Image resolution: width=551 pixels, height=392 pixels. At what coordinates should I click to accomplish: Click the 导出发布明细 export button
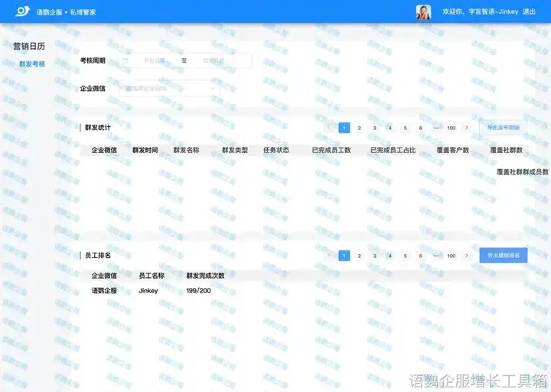(503, 128)
